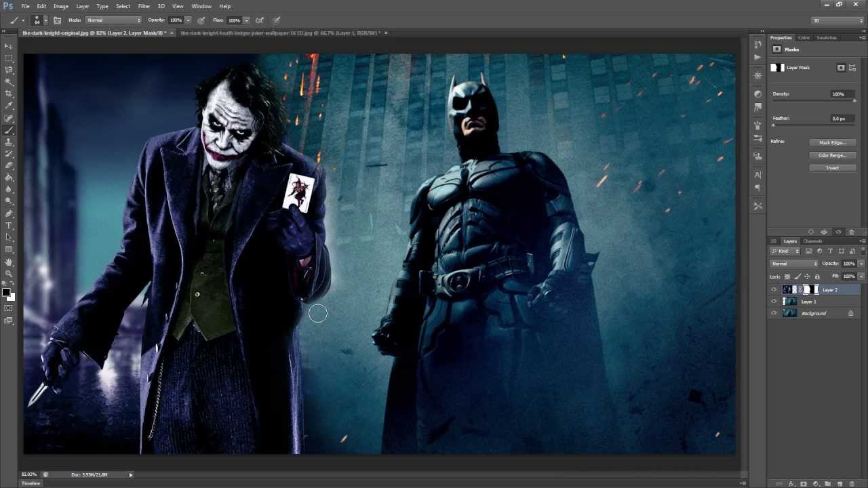Open the brush preset picker dropdown
The image size is (868, 488).
[45, 20]
